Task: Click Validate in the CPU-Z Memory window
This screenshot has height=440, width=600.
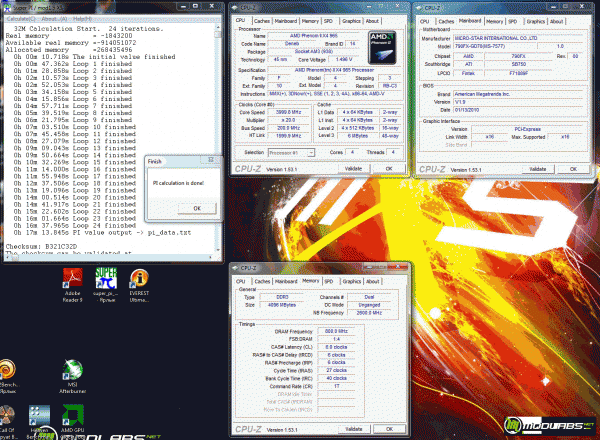Action: click(354, 429)
